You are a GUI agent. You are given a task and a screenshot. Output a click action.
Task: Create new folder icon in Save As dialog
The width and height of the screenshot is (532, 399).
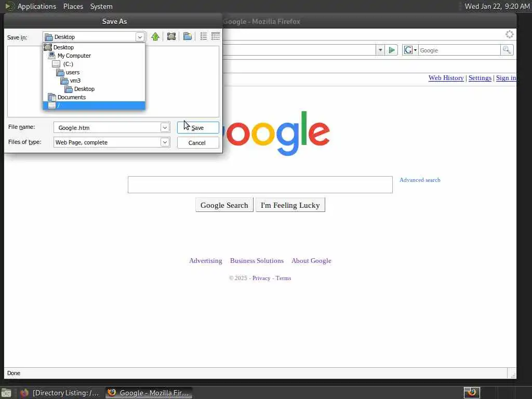(x=187, y=36)
